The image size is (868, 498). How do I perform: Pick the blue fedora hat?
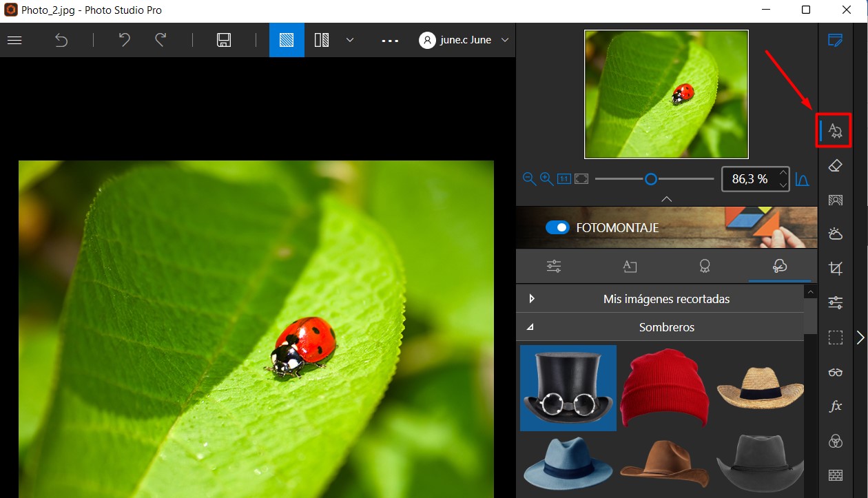[568, 463]
